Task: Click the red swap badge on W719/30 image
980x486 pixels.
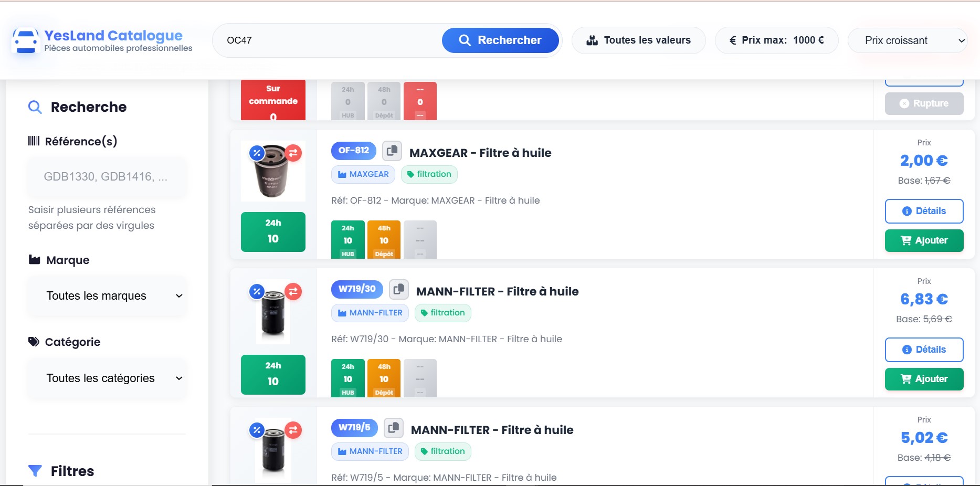Action: (293, 291)
